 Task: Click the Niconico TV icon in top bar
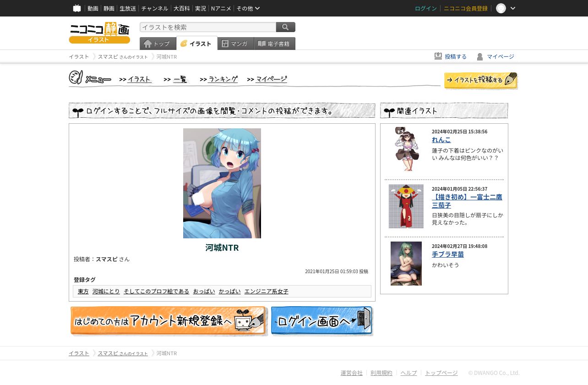point(77,8)
